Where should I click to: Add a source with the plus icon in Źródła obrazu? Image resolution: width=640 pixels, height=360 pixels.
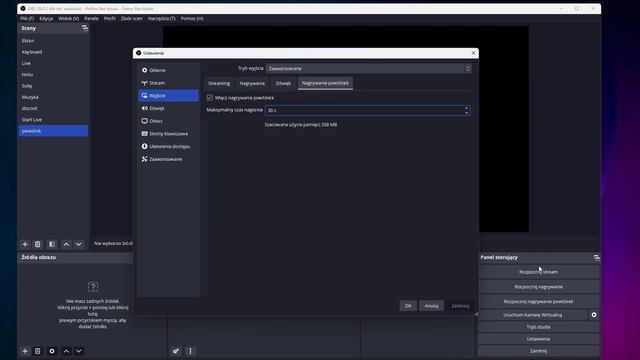click(25, 351)
